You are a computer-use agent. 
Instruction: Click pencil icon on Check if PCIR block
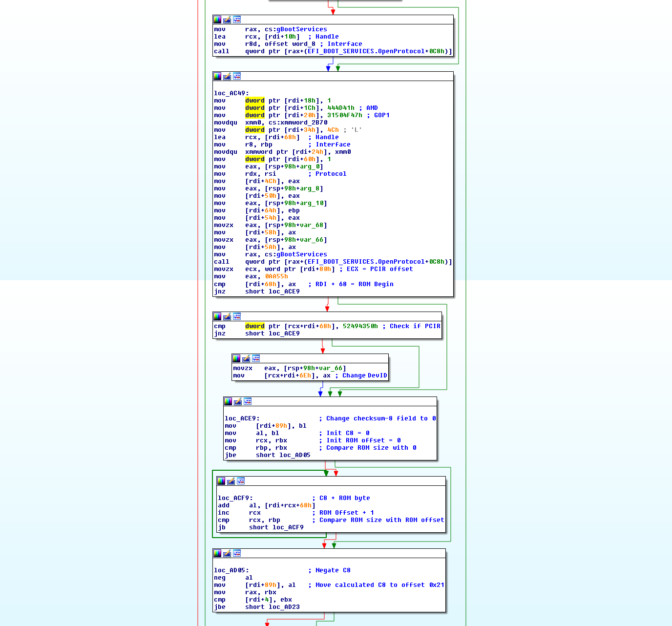click(x=227, y=316)
